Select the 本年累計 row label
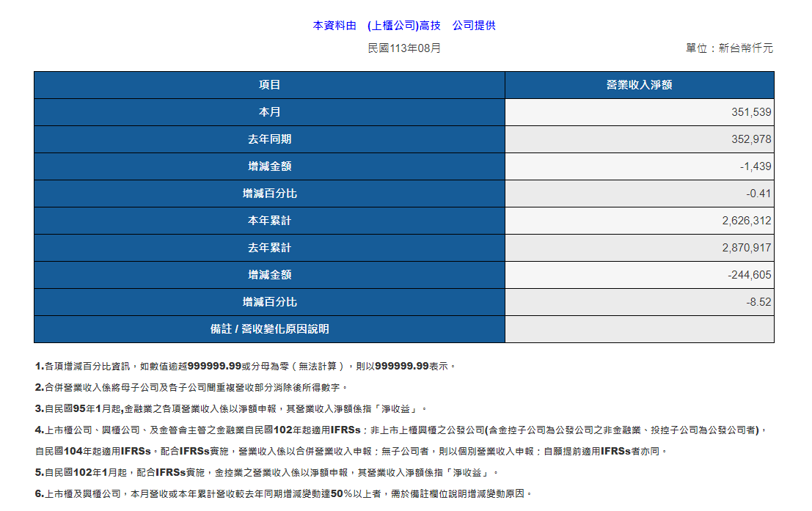 click(269, 221)
